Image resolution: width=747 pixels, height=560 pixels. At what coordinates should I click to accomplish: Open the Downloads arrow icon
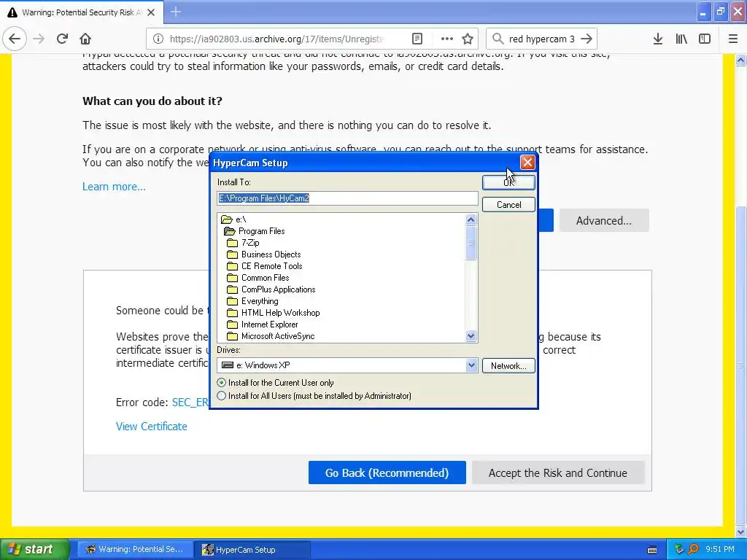(x=658, y=39)
